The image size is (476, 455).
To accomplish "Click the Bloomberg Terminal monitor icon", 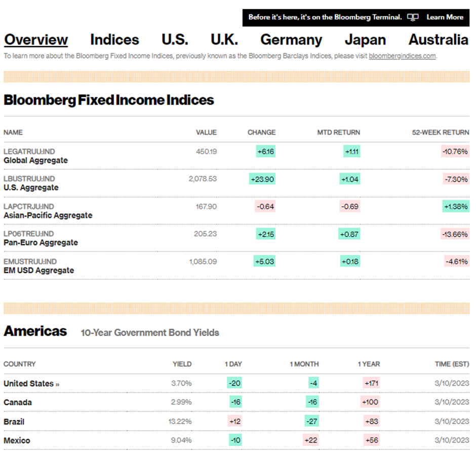I will point(413,17).
